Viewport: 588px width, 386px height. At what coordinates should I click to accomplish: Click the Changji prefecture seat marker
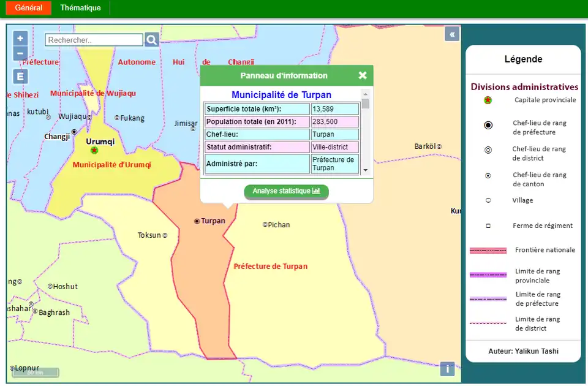coord(74,132)
